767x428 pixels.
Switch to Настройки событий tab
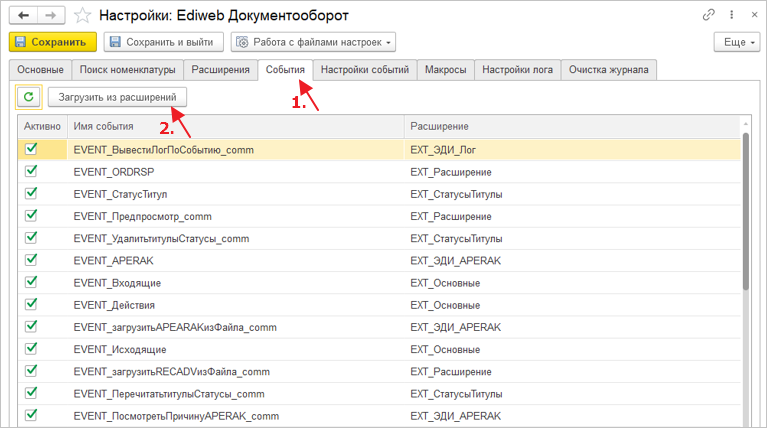pyautogui.click(x=364, y=70)
